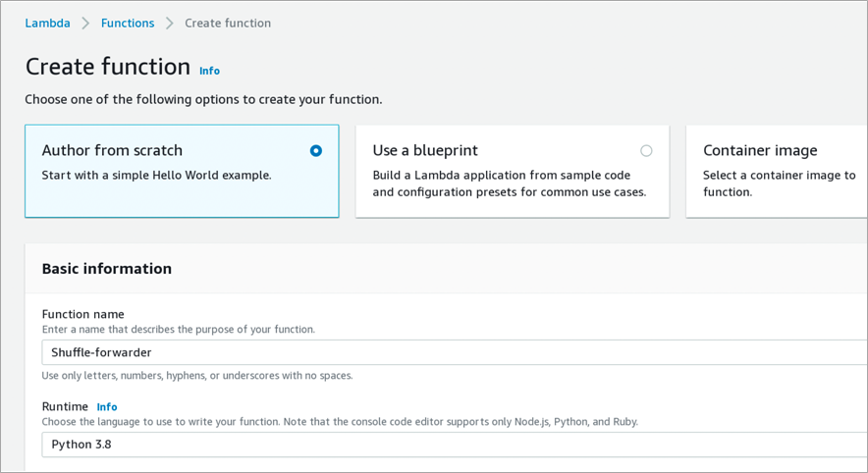The width and height of the screenshot is (868, 473).
Task: Click the Select a container image description
Action: point(780,184)
